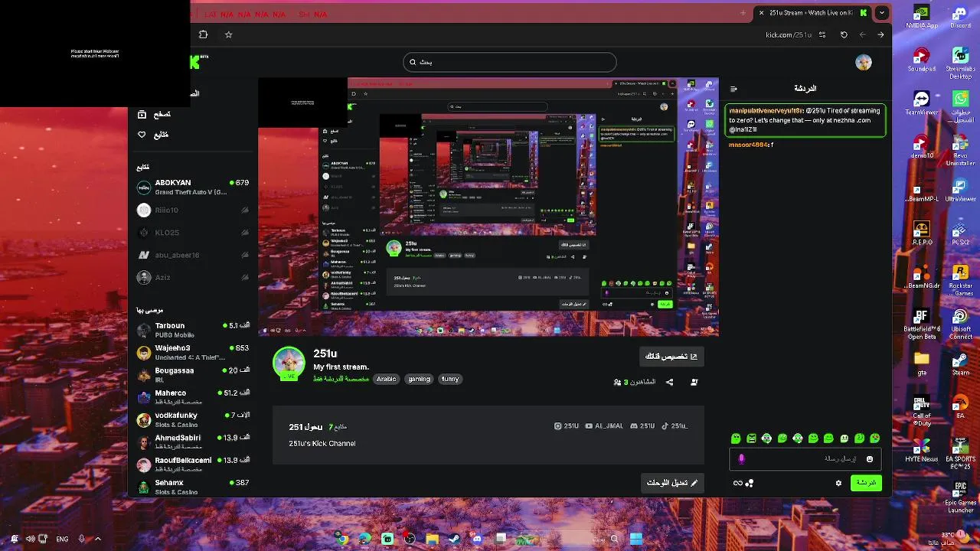Open the 251U Instagram link
Viewport: 980px width, 551px height.
point(567,425)
